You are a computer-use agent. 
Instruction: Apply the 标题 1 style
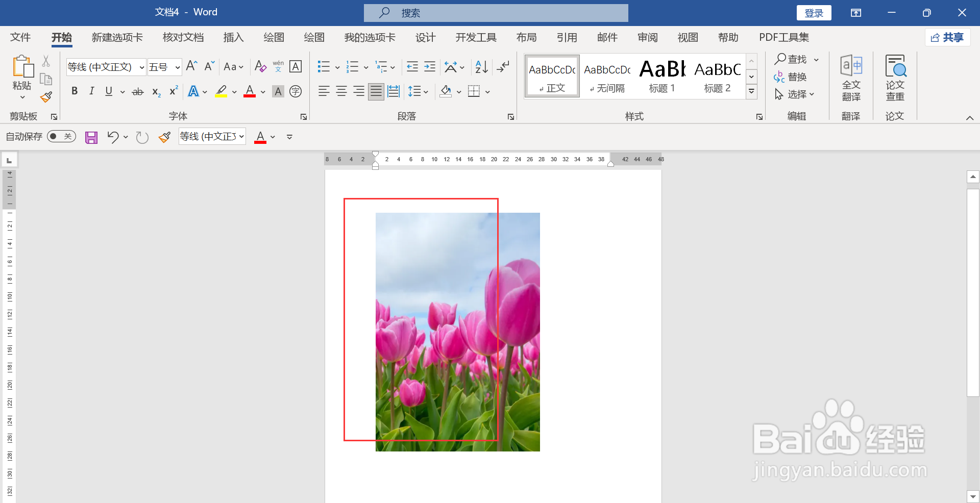(662, 77)
